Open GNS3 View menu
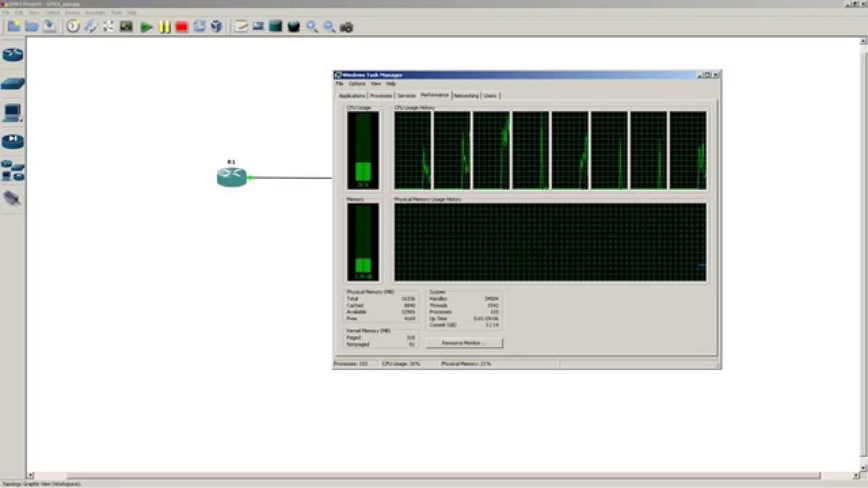This screenshot has width=868, height=488. pos(33,12)
